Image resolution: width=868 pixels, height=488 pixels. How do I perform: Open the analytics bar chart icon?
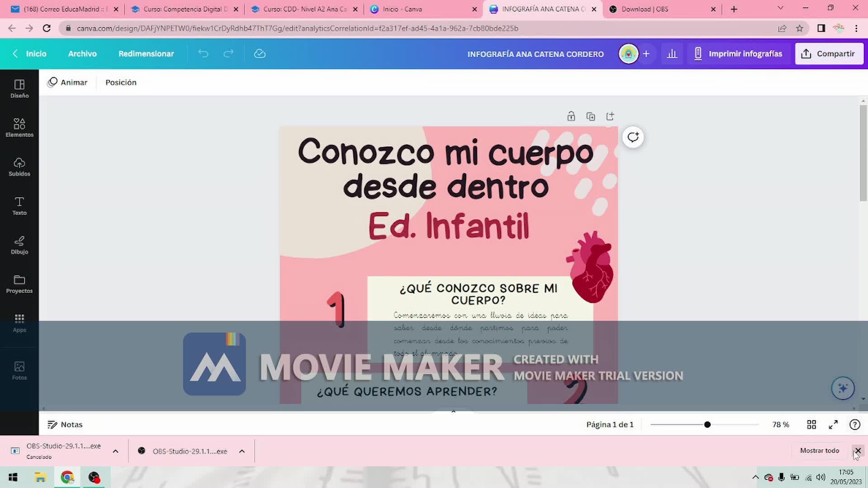(672, 54)
